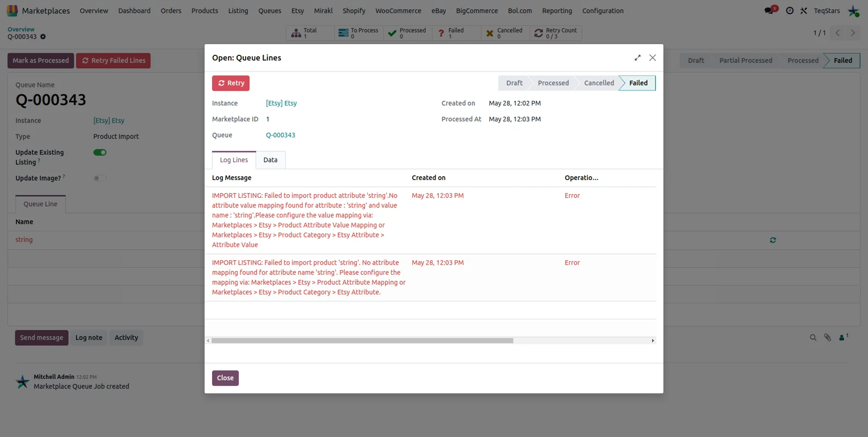Click the gear icon beside Q-000343
The width and height of the screenshot is (868, 437).
coord(43,37)
